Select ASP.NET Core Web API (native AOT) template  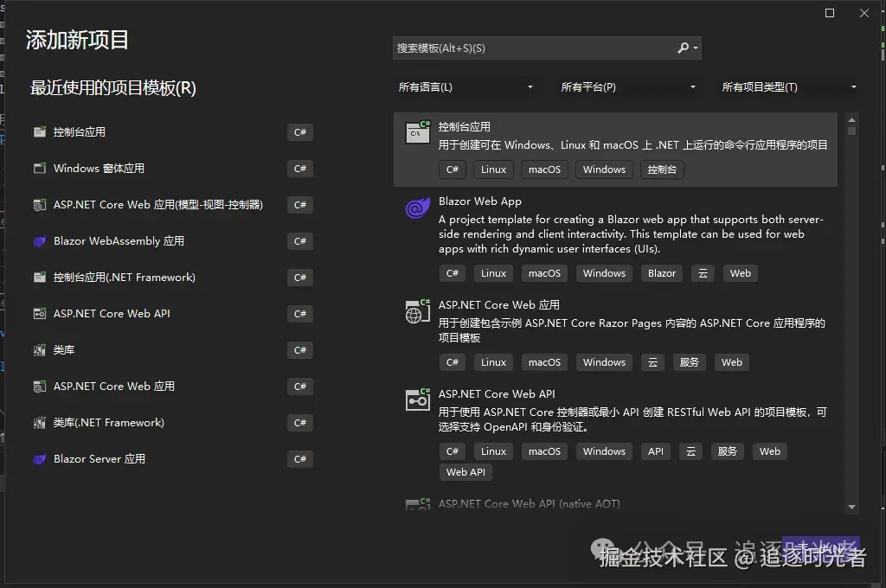tap(615, 503)
